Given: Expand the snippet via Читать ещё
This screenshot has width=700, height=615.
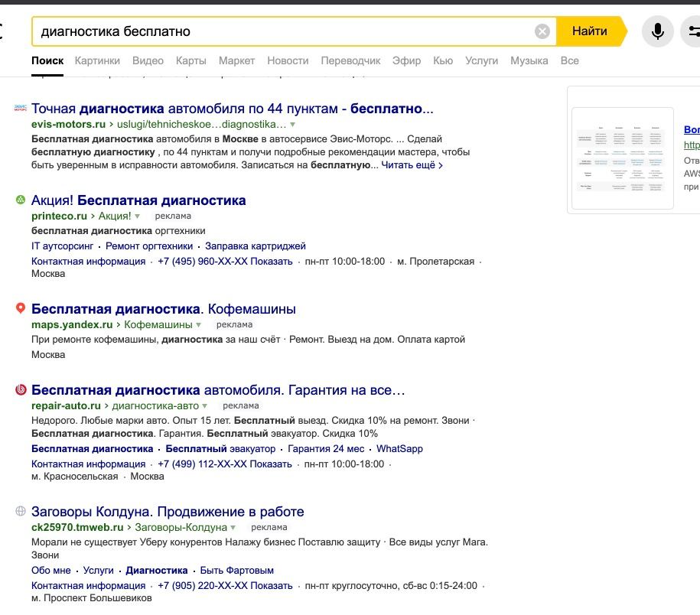Looking at the screenshot, I should click(x=412, y=165).
